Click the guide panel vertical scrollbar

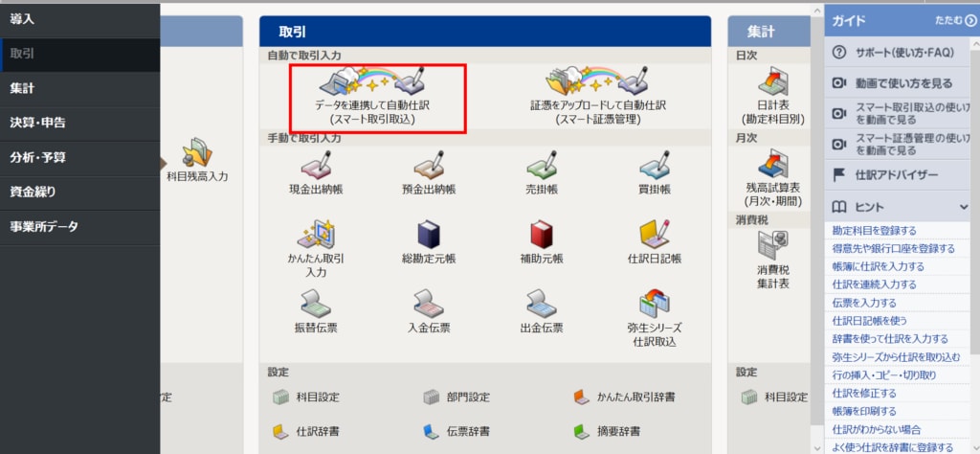(975, 188)
